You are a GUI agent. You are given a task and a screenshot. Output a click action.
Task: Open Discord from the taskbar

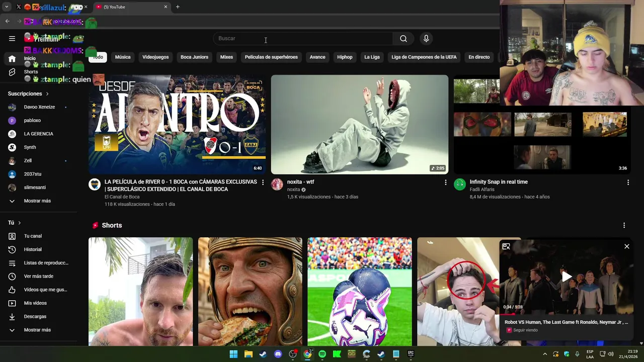click(x=278, y=354)
